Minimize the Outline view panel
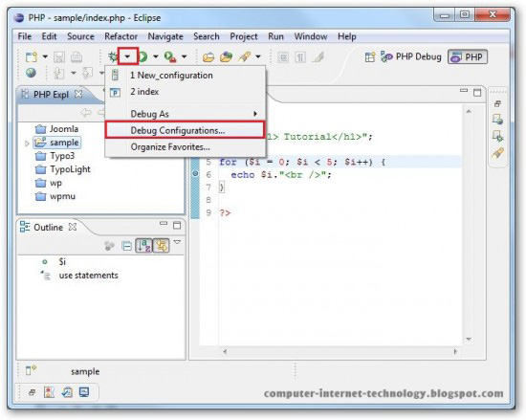This screenshot has height=420, width=526. pos(164,224)
